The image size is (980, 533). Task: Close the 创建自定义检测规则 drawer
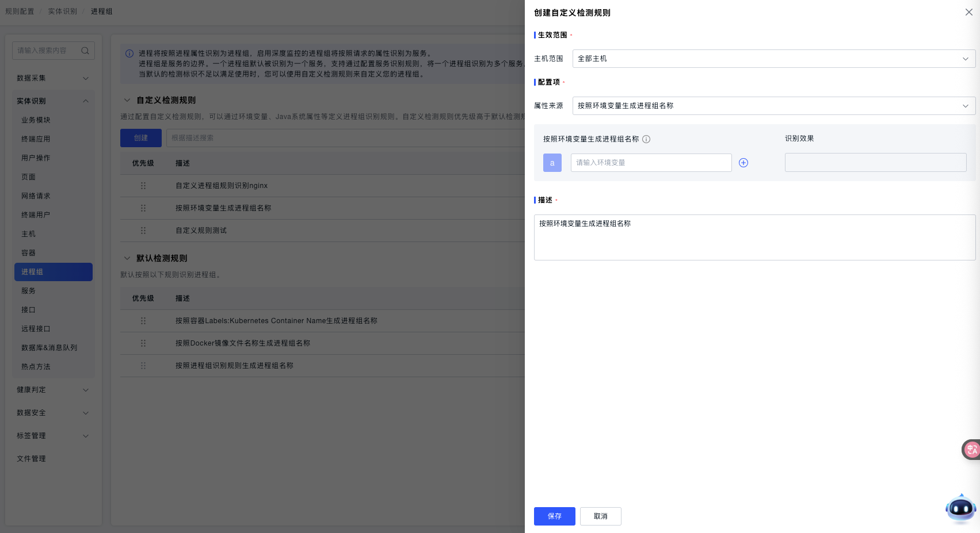coord(968,12)
